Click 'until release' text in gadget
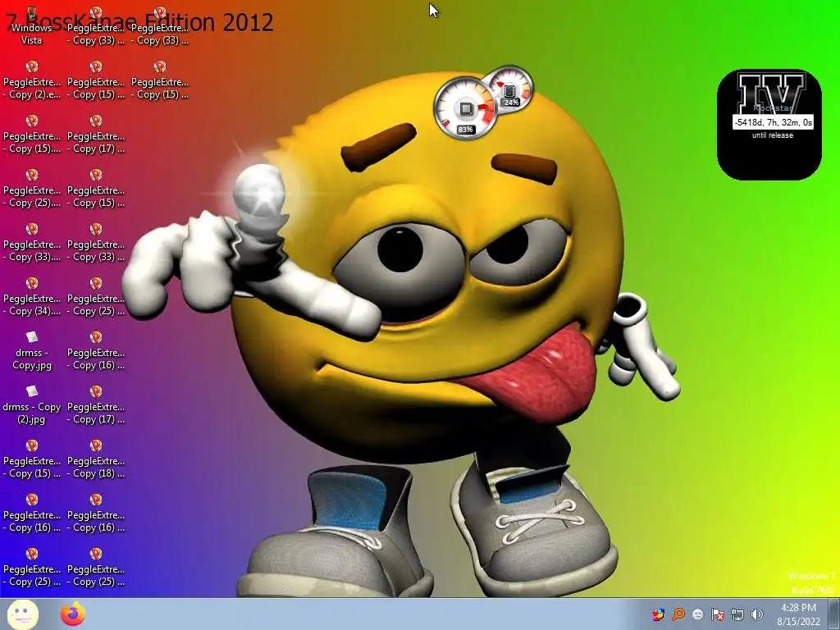Screen dimensions: 840x630 pos(773,135)
